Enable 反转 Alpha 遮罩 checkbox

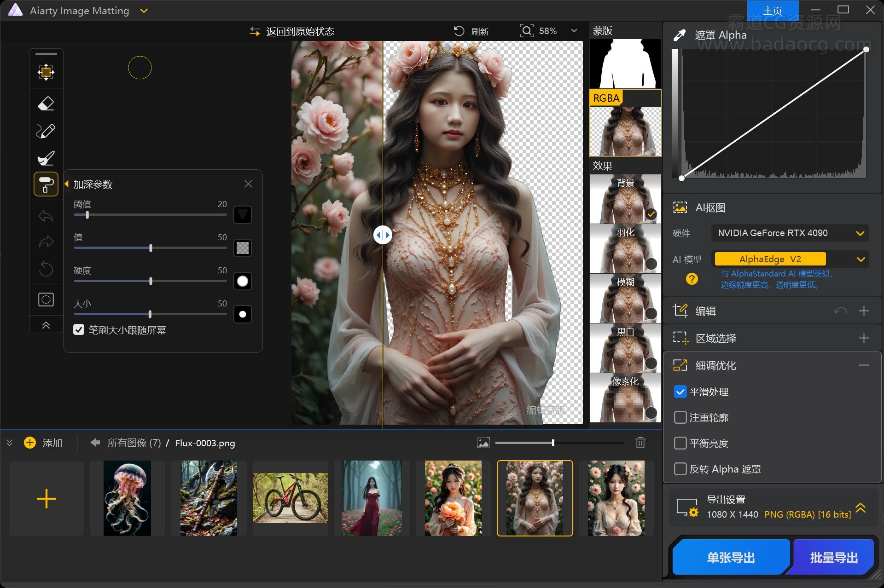click(680, 469)
